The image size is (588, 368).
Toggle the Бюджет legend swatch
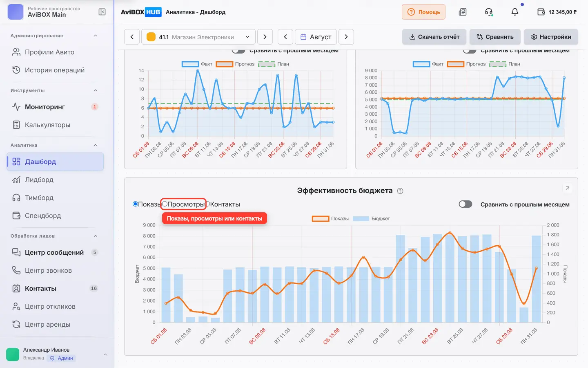coord(361,219)
